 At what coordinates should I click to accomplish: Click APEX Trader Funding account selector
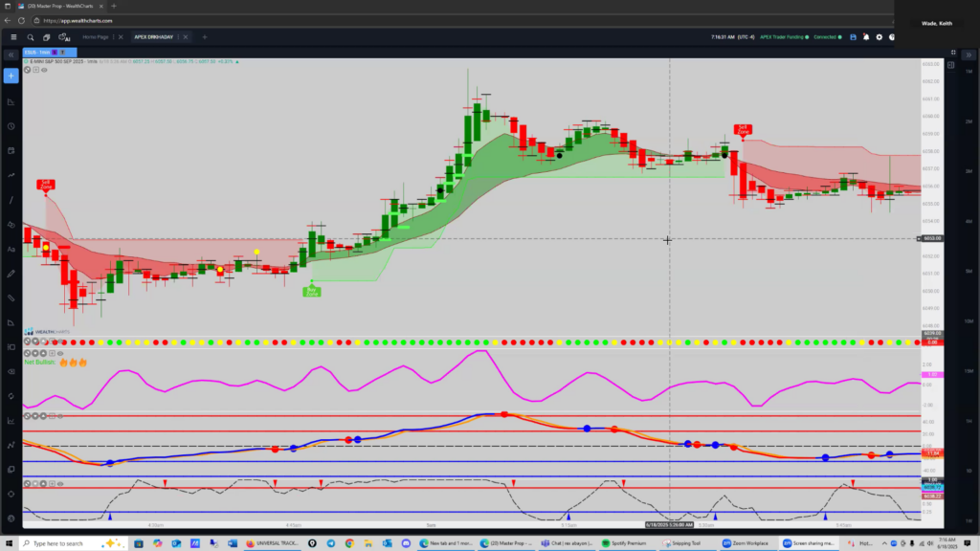coord(784,37)
